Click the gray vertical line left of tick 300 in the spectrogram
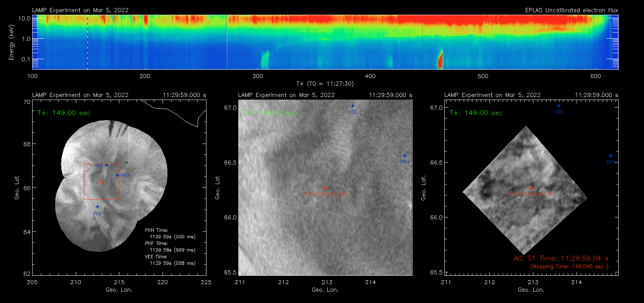Viewport: 644px width, 303px height. [x=227, y=42]
